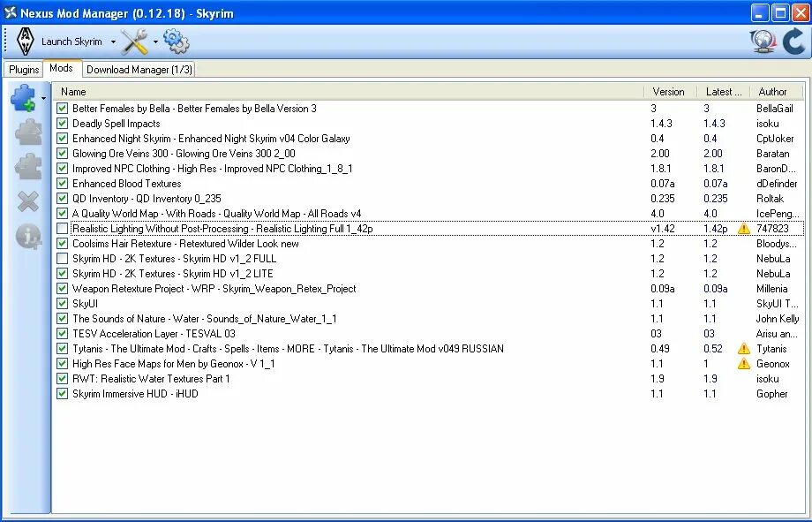Enable the Skyrim HD 2K FULL mod

pos(62,259)
